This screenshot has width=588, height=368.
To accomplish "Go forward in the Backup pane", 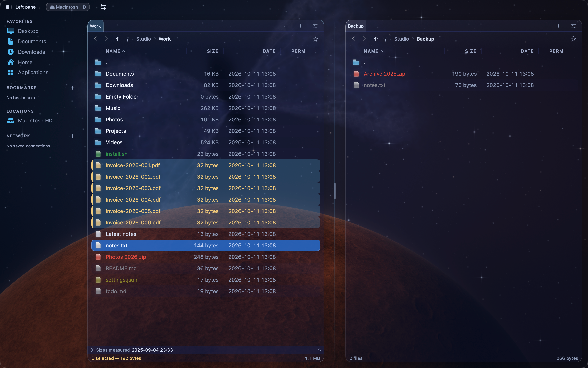I will [364, 39].
